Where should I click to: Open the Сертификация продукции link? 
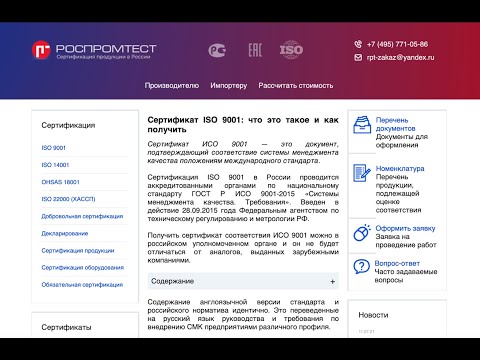(x=78, y=251)
